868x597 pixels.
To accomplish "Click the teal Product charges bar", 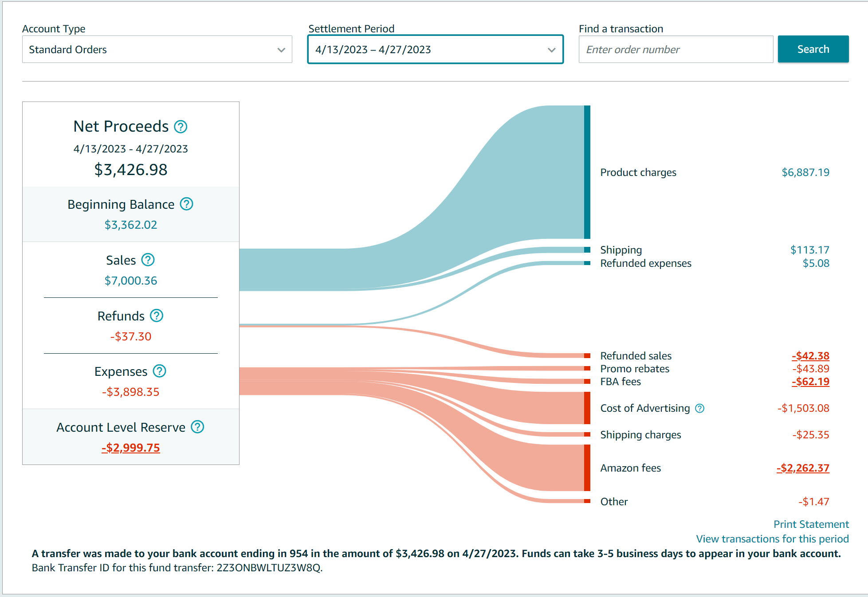I will [x=587, y=172].
